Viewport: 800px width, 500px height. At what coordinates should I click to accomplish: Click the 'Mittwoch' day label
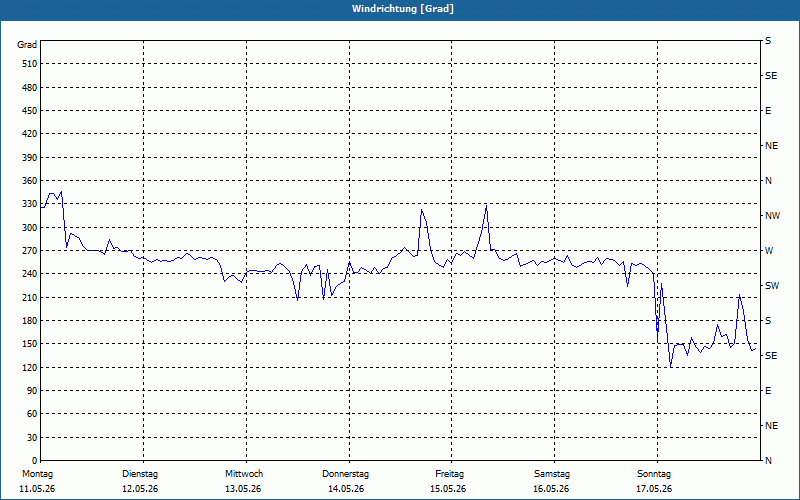pos(244,474)
